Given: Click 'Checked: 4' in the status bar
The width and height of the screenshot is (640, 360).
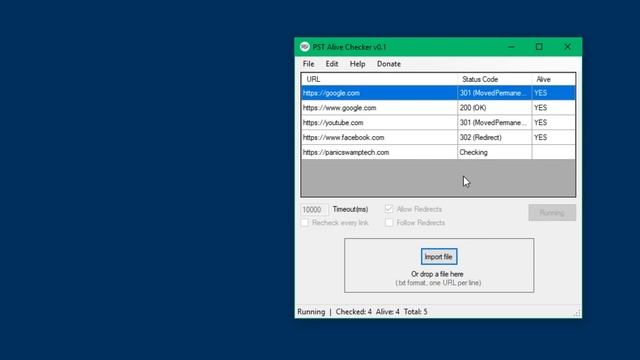Looking at the screenshot, I should tap(353, 312).
